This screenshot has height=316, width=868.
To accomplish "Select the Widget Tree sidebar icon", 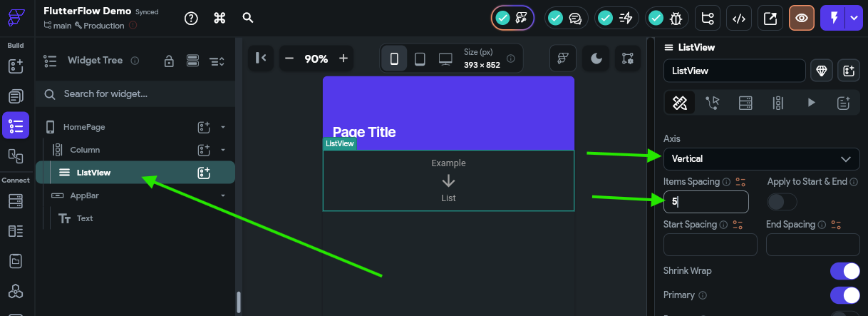I will pos(16,125).
